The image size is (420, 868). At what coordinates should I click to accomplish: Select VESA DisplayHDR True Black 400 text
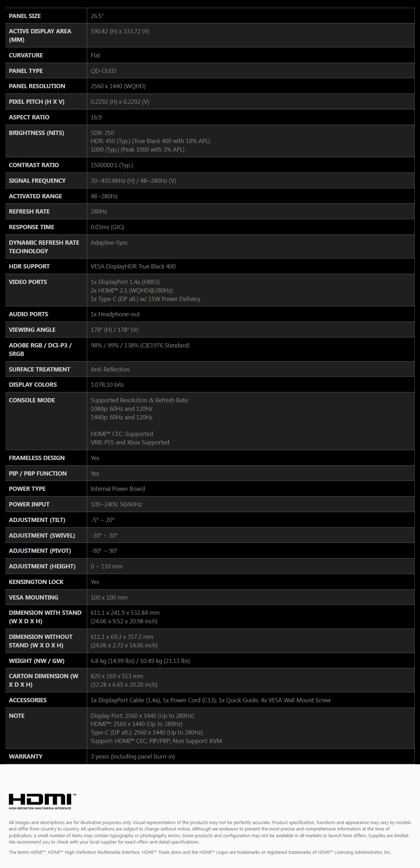[133, 266]
